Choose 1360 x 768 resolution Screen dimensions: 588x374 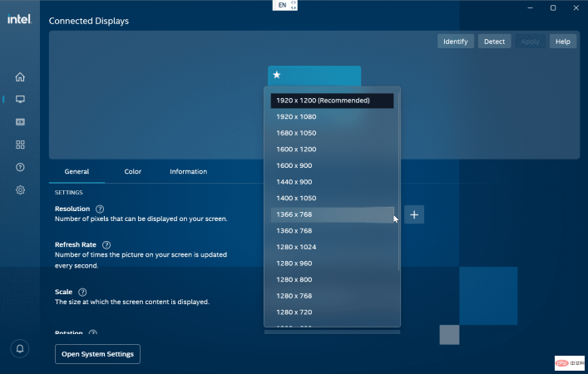(332, 230)
